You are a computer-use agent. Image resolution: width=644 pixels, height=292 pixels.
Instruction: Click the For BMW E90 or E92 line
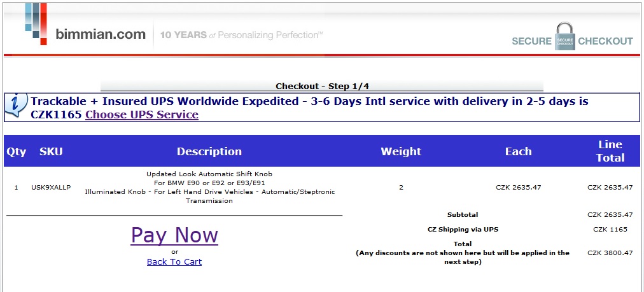pyautogui.click(x=209, y=183)
